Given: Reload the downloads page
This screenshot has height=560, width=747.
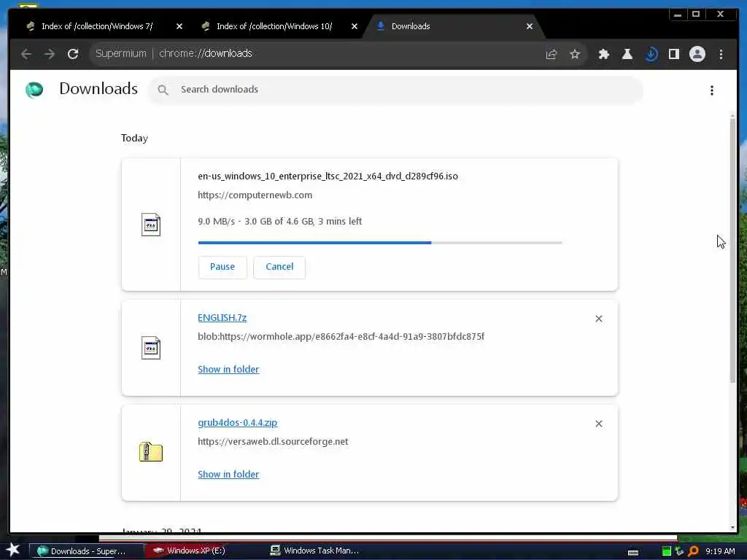Looking at the screenshot, I should [x=73, y=54].
